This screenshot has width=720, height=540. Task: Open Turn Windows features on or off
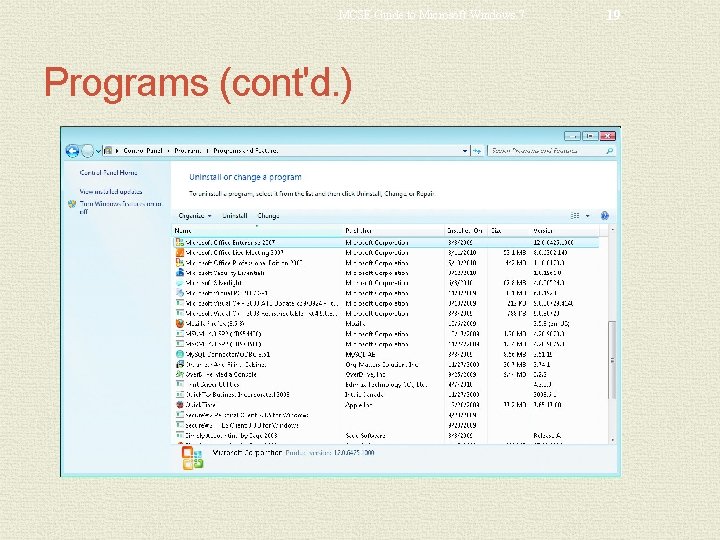click(120, 207)
